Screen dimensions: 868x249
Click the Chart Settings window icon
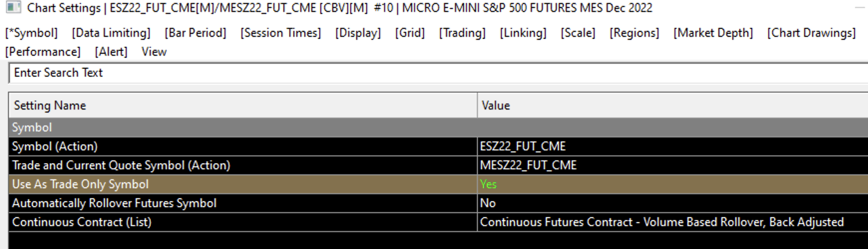coord(13,7)
